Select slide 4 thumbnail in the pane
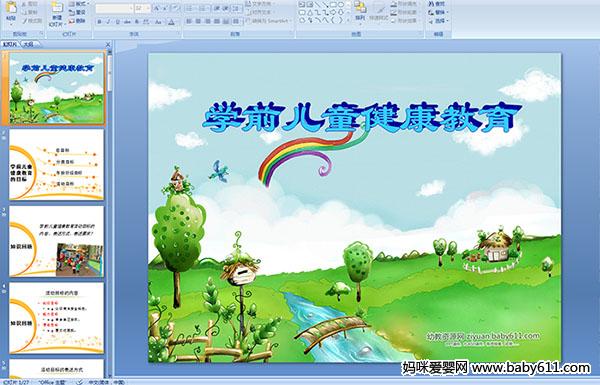This screenshot has height=385, width=600. [x=56, y=318]
